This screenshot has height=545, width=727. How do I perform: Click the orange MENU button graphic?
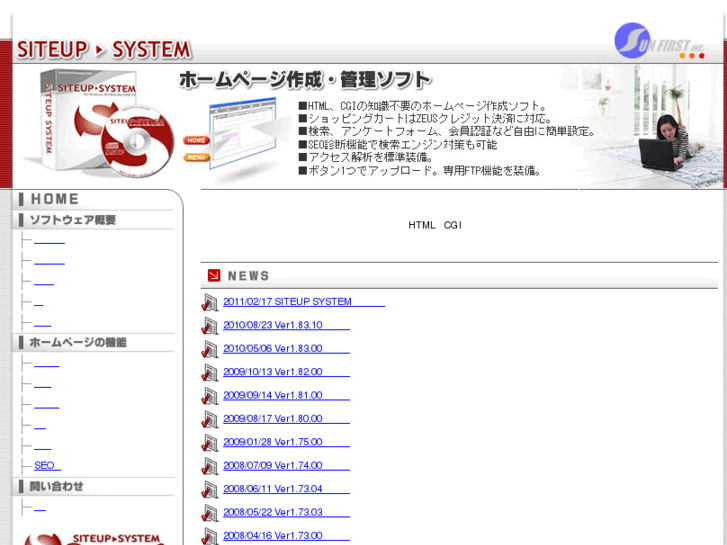coord(196,158)
